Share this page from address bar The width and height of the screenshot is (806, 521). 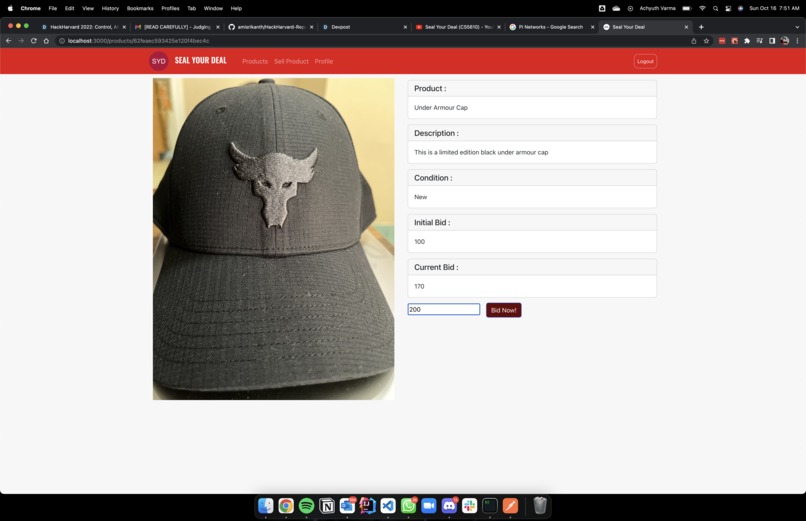pos(694,41)
